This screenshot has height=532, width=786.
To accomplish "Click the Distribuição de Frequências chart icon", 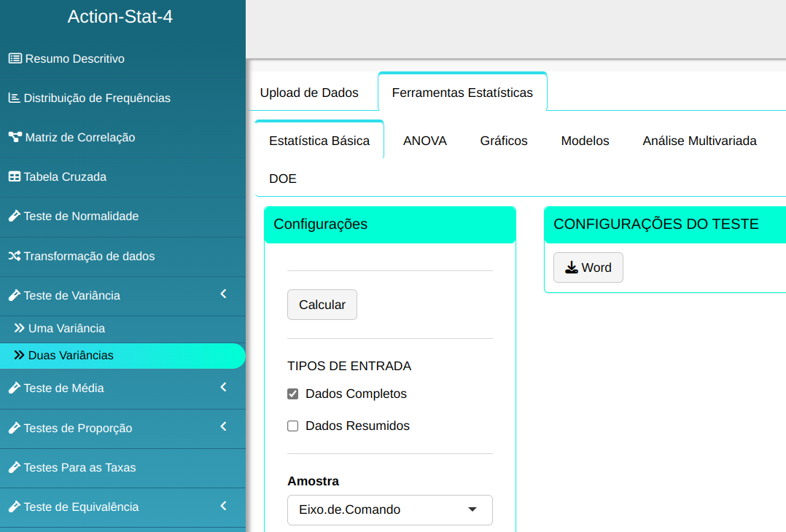I will pyautogui.click(x=14, y=98).
